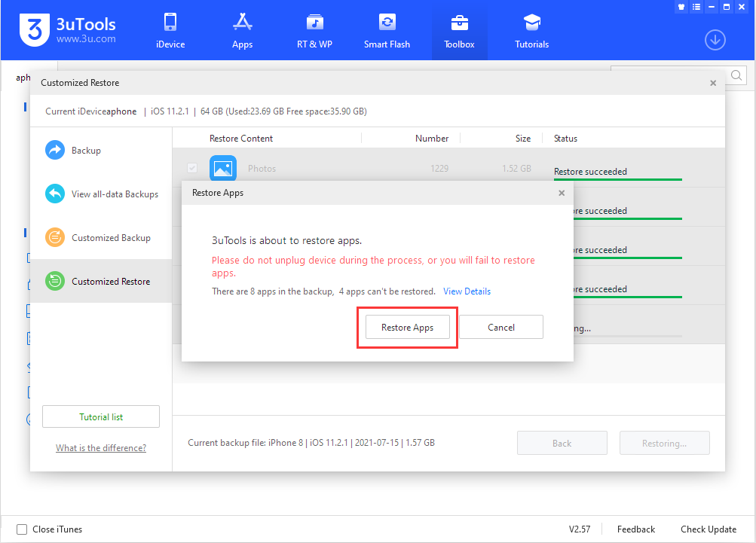The width and height of the screenshot is (756, 543).
Task: Switch to the Toolbox section
Action: pyautogui.click(x=459, y=30)
